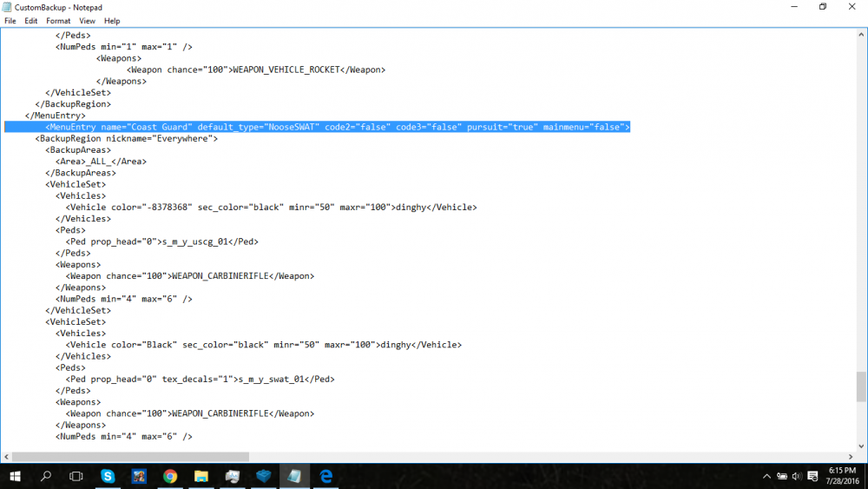Viewport: 868px width, 489px height.
Task: Click the Vehicle color="Black" dinghy line
Action: 264,345
